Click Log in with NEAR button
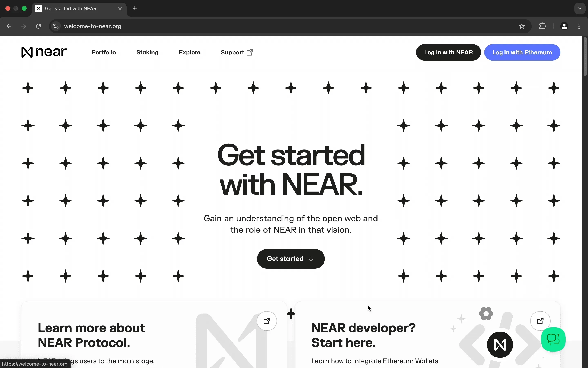Viewport: 588px width, 368px height. (448, 52)
